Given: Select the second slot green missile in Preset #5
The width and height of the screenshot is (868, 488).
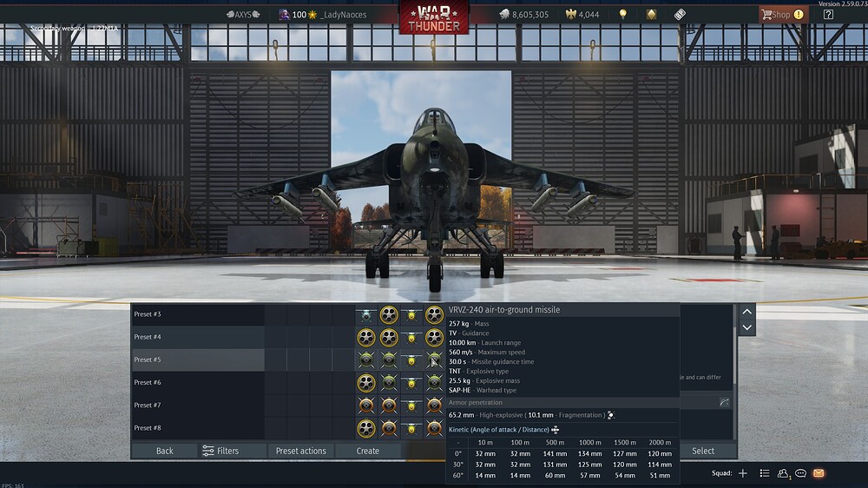Looking at the screenshot, I should pyautogui.click(x=389, y=360).
